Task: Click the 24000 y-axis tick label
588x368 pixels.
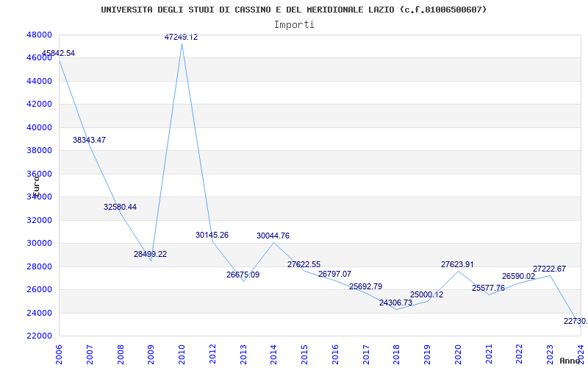Action: 39,313
